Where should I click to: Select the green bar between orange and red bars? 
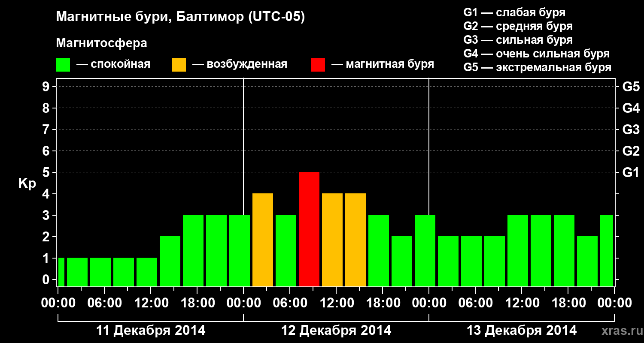click(x=286, y=250)
